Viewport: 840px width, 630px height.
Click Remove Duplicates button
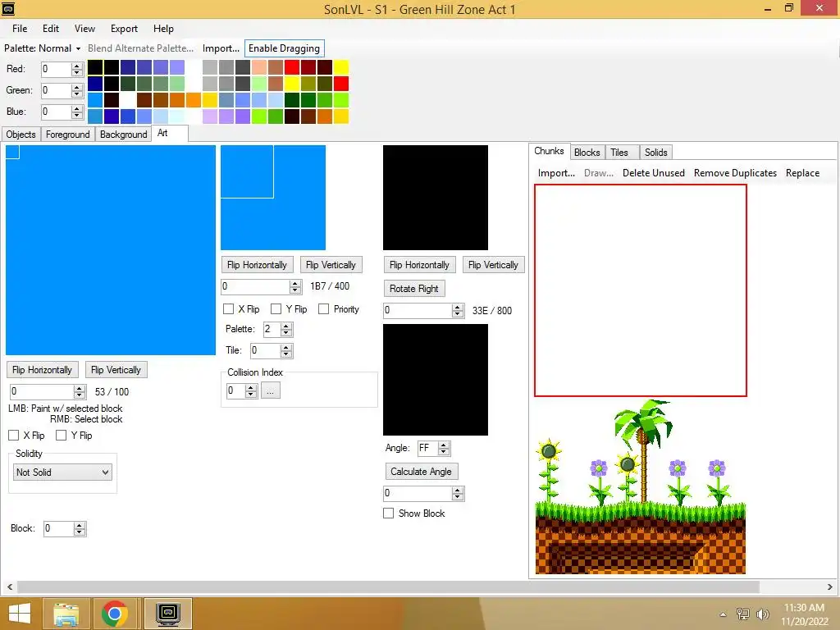735,173
